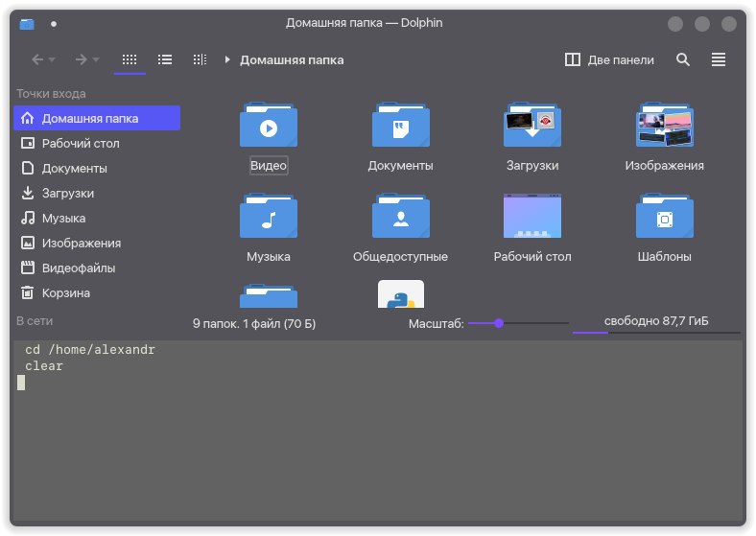Open the back history dropdown arrow

coord(52,59)
